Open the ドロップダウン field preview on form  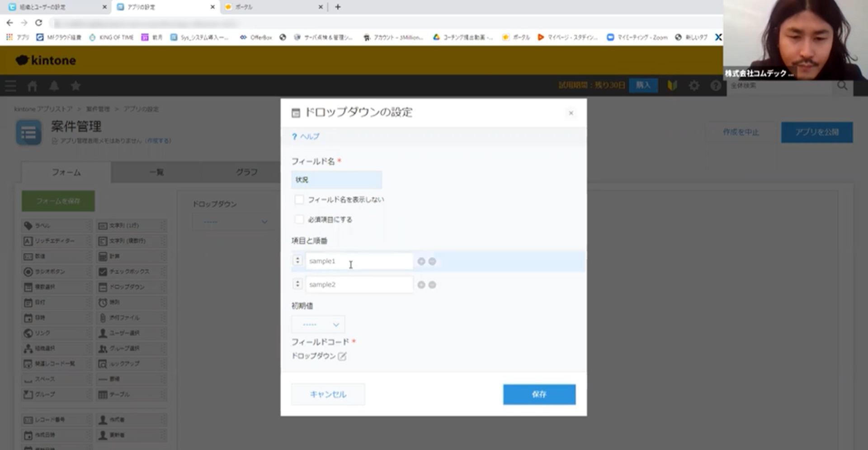pyautogui.click(x=233, y=222)
